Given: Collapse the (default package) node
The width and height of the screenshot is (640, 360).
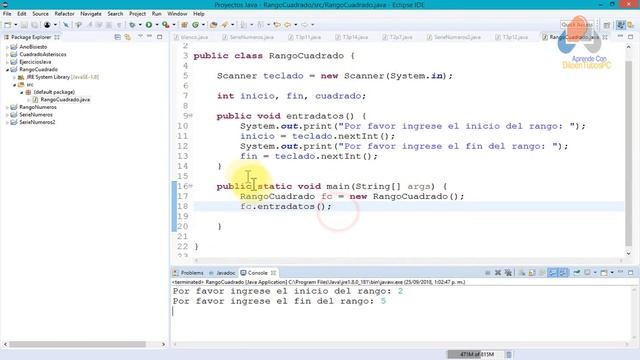Looking at the screenshot, I should click(22, 92).
